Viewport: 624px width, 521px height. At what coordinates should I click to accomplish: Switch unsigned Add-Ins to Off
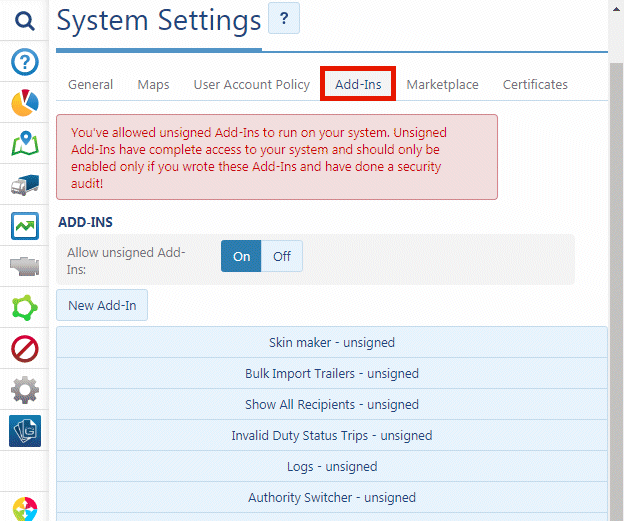click(x=282, y=256)
